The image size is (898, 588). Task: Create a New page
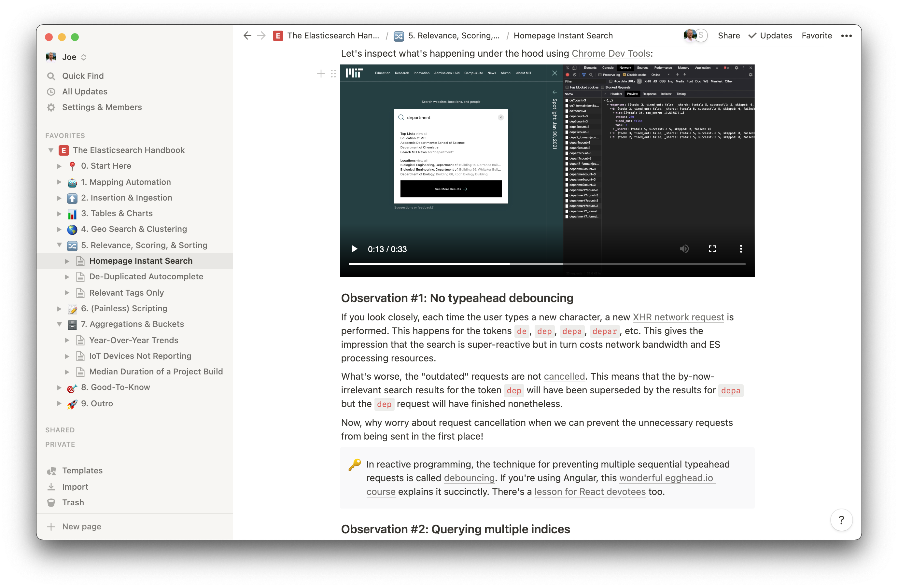click(81, 526)
